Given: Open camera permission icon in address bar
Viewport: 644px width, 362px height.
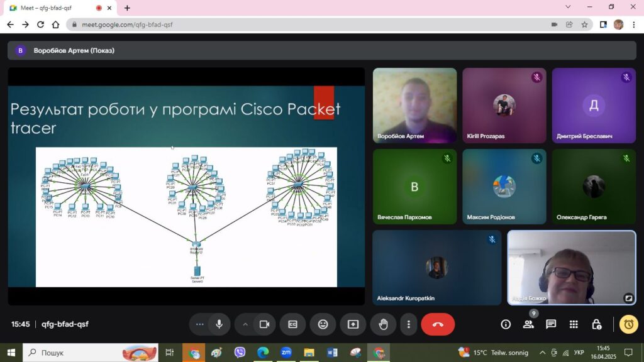Looking at the screenshot, I should (x=554, y=25).
